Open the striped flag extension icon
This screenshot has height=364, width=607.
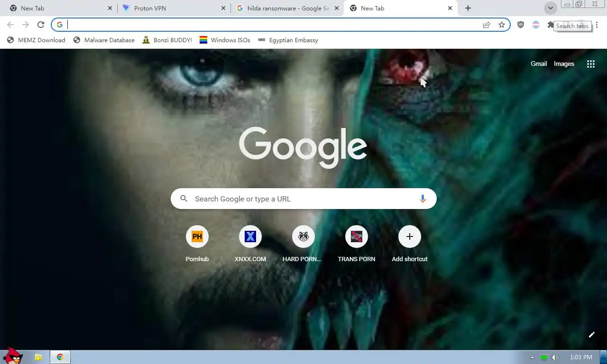536,25
